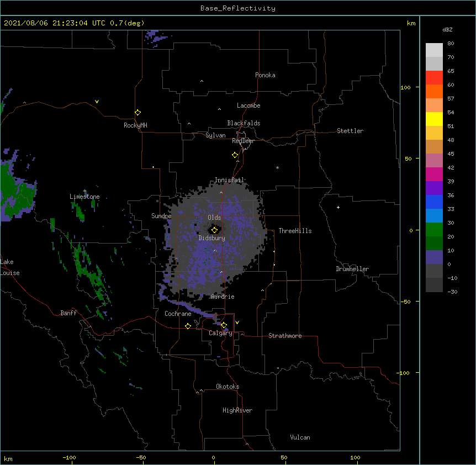Screen dimensions: 476x465
Task: Click the ThreeHills city label
Action: click(295, 231)
